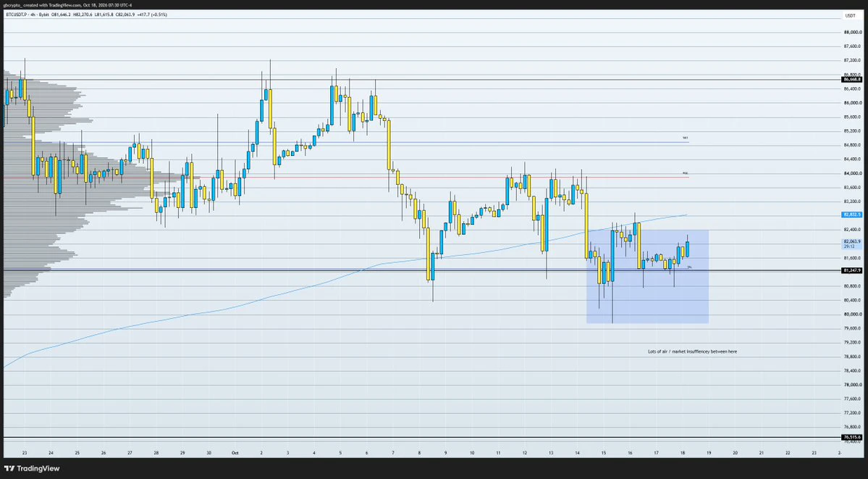Click the 87,200.0 price scale value
Image resolution: width=868 pixels, height=479 pixels.
click(x=853, y=60)
